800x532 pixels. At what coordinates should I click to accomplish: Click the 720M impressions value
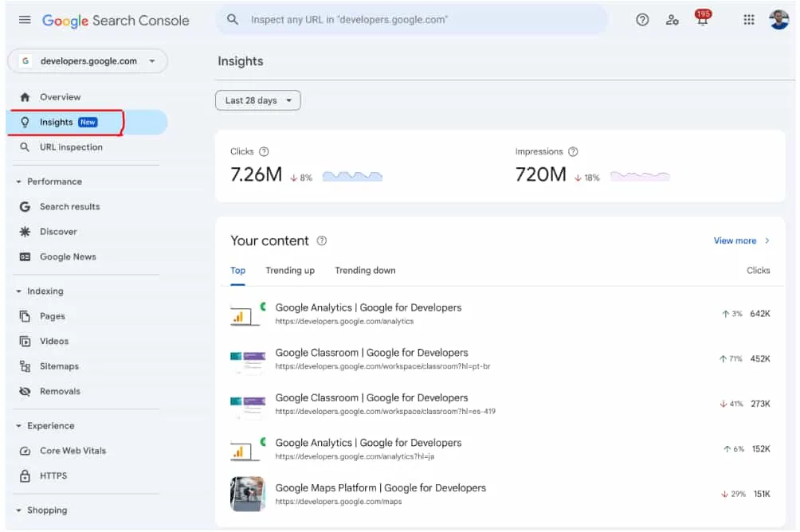tap(540, 174)
